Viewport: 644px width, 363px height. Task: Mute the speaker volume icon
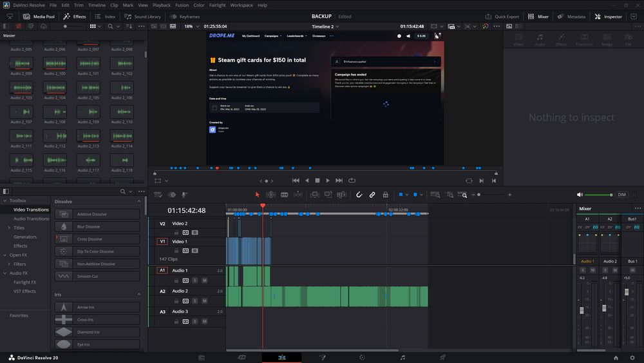[580, 195]
